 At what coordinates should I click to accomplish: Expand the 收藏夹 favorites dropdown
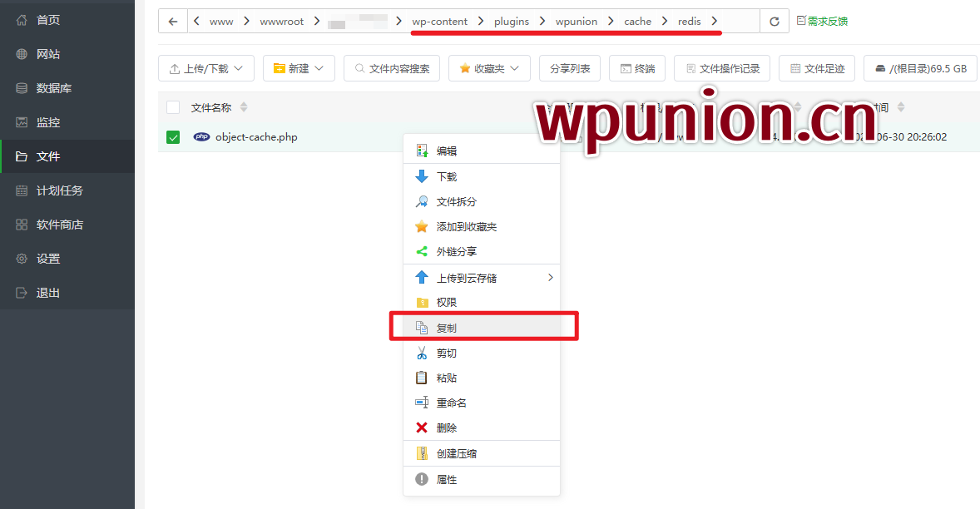coord(489,69)
